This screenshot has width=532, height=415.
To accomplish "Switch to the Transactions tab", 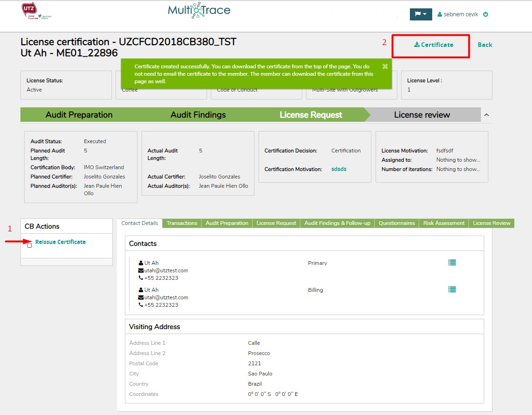I will coord(182,223).
